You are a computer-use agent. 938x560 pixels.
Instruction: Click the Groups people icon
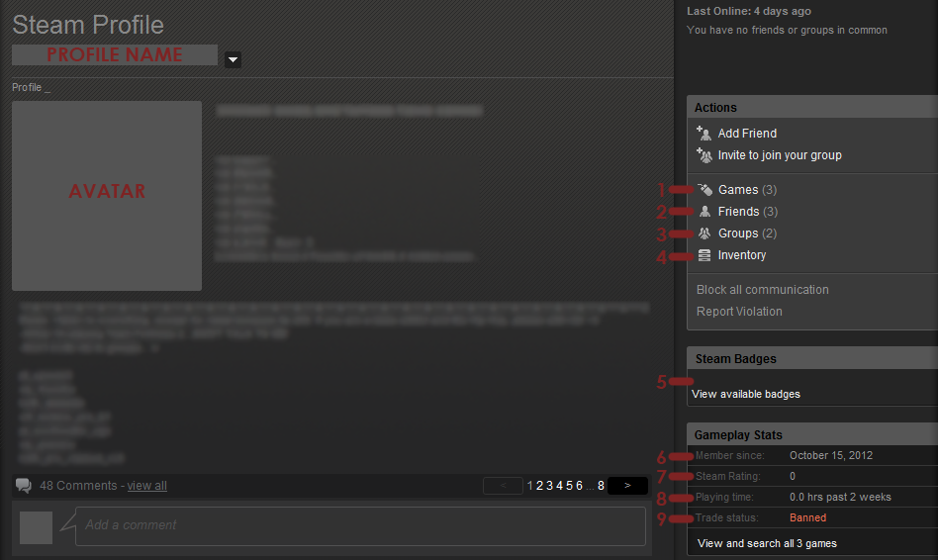[x=704, y=233]
